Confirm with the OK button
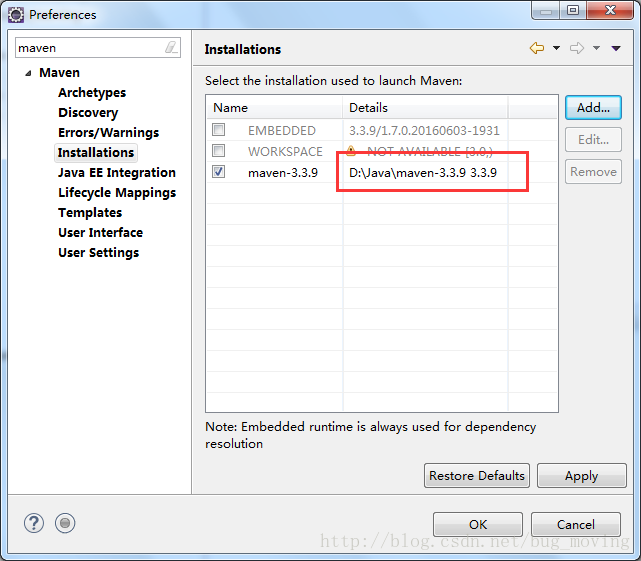 477,524
